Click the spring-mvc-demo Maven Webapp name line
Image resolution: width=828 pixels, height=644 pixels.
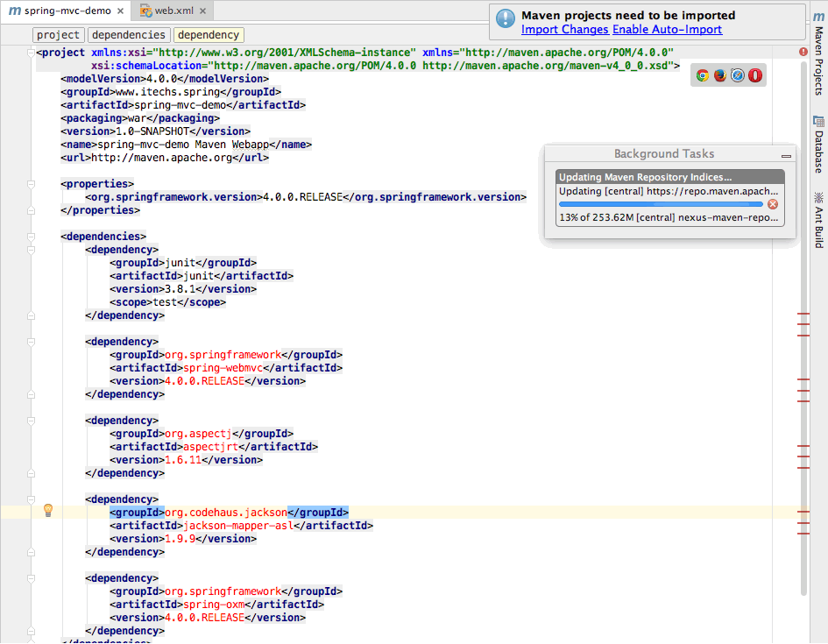(x=187, y=145)
